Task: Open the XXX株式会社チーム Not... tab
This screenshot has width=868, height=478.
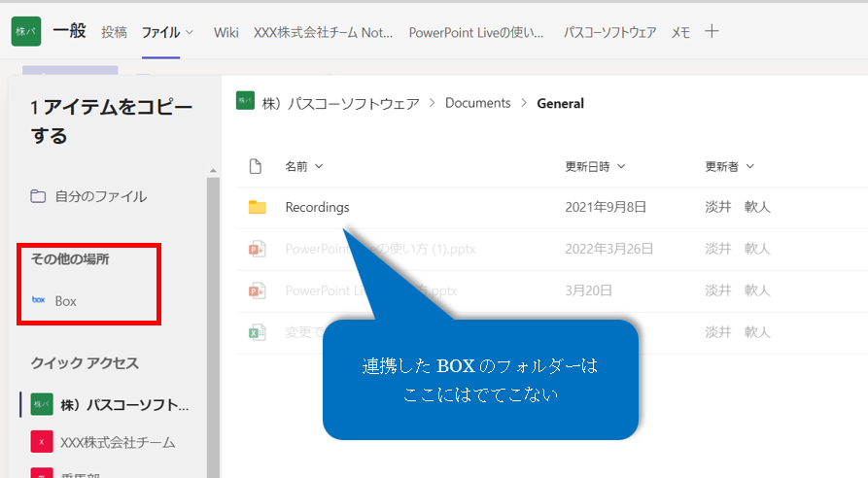Action: (324, 32)
